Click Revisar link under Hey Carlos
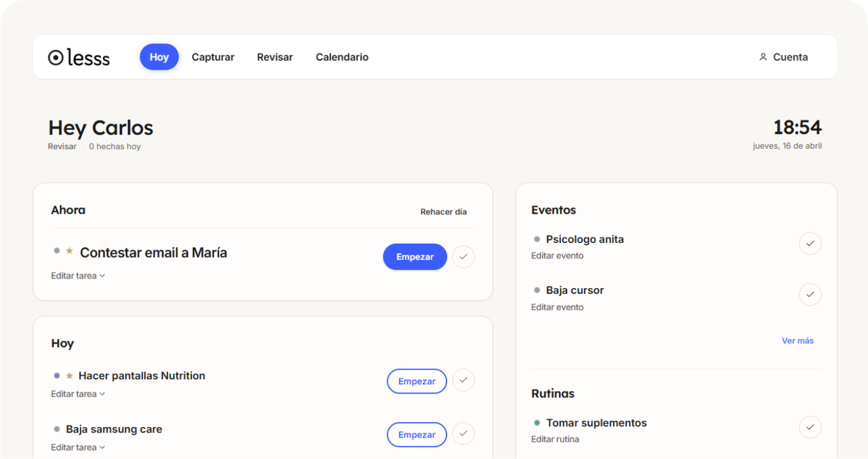Screen dimensions: 868x459 (62, 147)
